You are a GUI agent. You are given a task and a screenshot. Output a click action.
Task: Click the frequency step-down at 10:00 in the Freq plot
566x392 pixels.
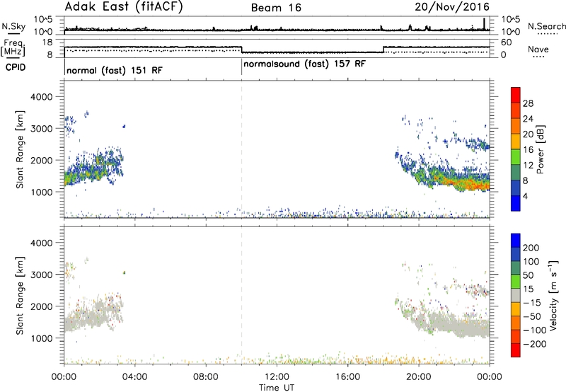(x=241, y=50)
